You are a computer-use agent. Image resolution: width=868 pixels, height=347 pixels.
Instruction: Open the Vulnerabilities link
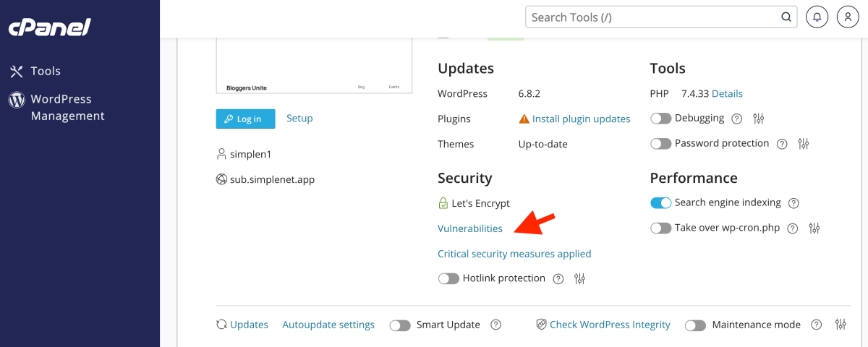(470, 228)
